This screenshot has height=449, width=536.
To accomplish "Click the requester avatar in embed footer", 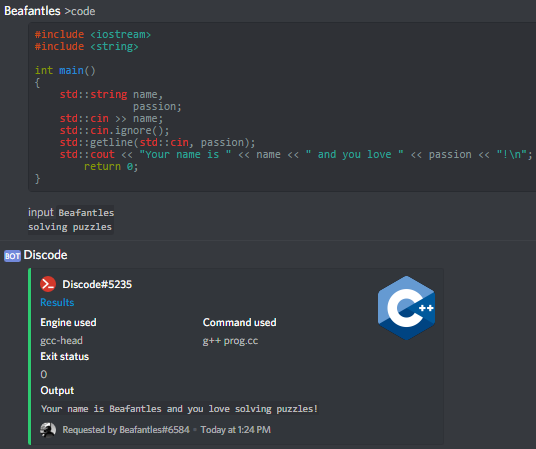I will pyautogui.click(x=48, y=430).
